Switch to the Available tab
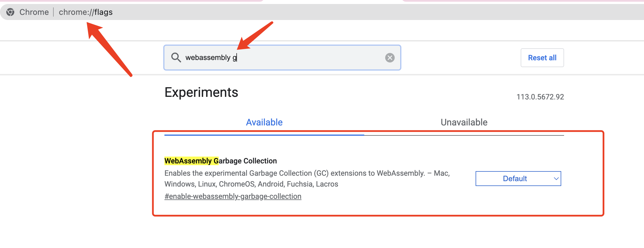 coord(264,122)
